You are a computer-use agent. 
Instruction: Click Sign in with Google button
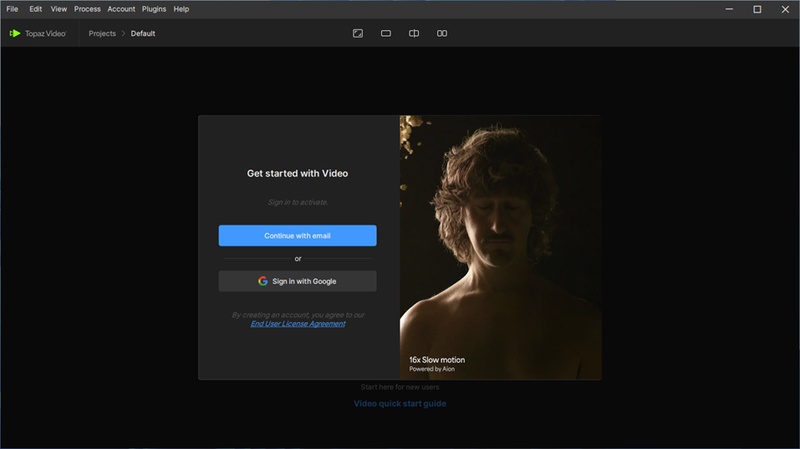[297, 281]
